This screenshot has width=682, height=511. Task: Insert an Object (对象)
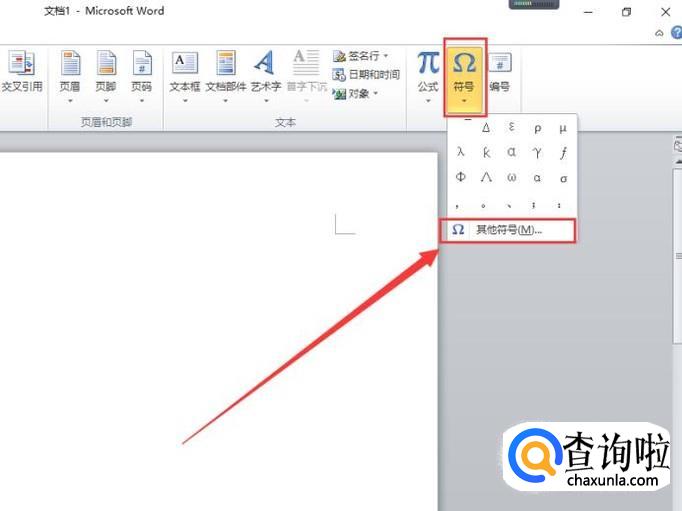point(355,94)
